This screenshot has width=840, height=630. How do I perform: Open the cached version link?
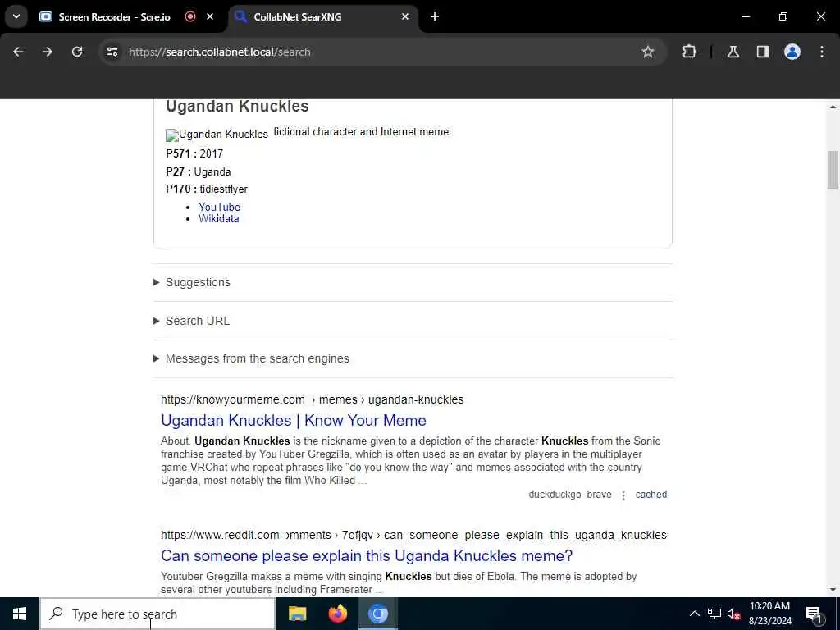pyautogui.click(x=651, y=495)
